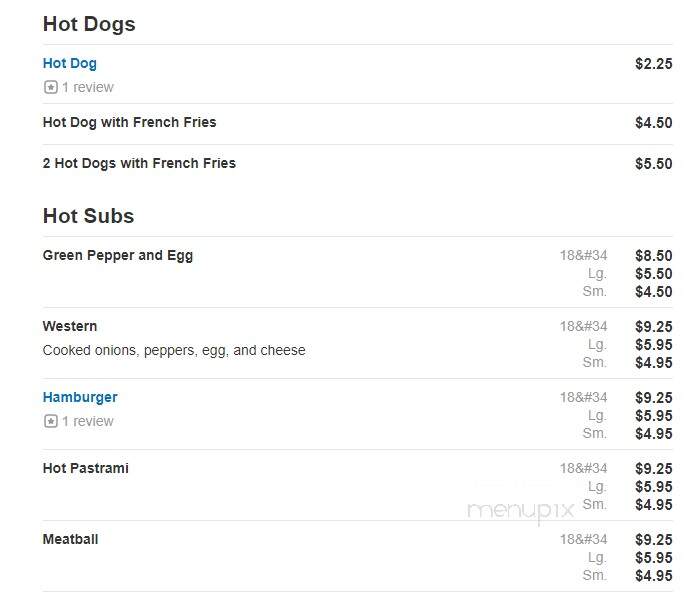Click the menupix watermark logo

tap(521, 511)
